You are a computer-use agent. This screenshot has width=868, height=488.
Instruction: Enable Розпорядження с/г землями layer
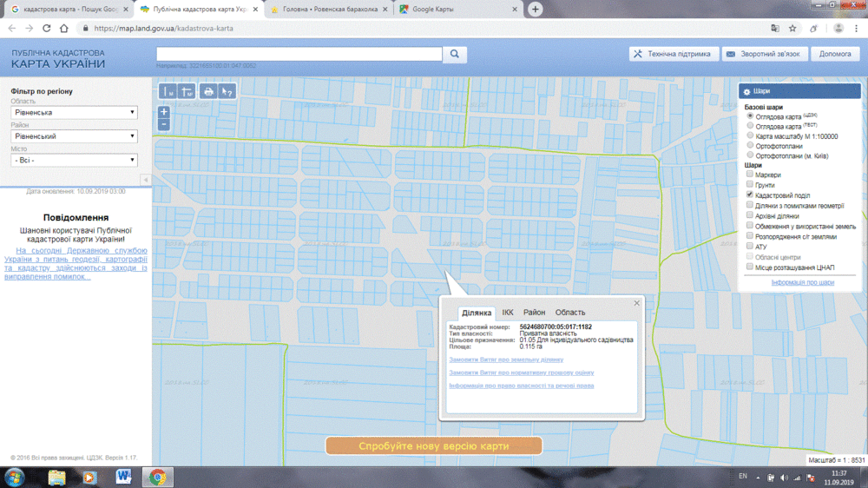click(x=750, y=236)
